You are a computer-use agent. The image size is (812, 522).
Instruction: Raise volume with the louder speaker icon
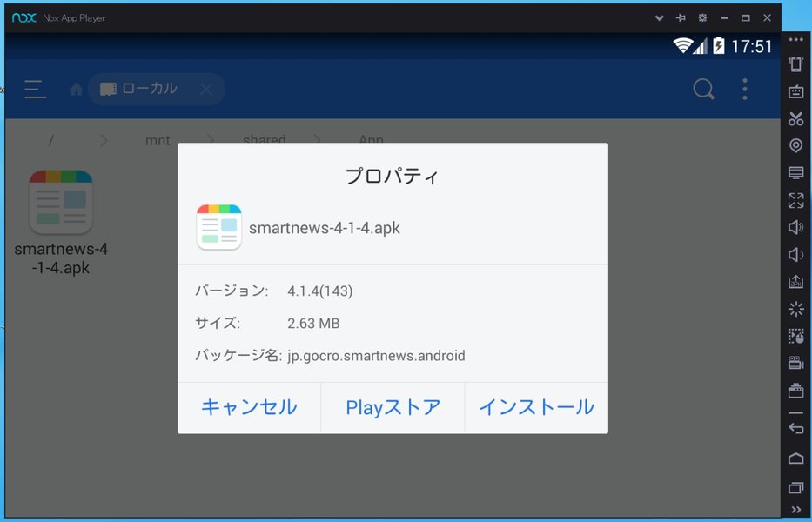pyautogui.click(x=796, y=227)
